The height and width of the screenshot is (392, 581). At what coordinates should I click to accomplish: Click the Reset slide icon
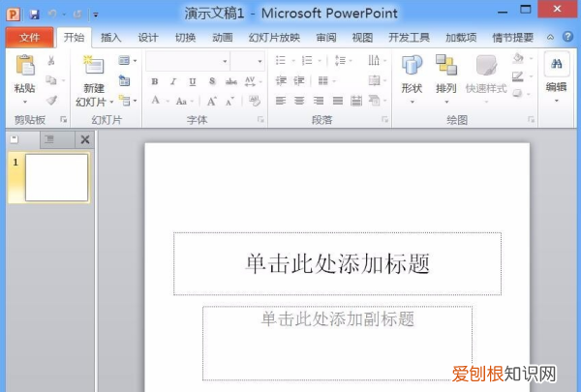(x=125, y=80)
